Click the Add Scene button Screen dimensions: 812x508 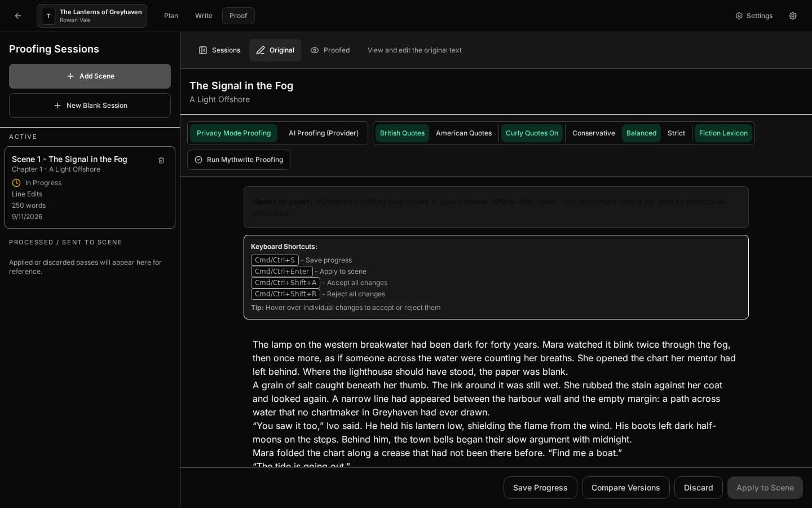coord(90,76)
